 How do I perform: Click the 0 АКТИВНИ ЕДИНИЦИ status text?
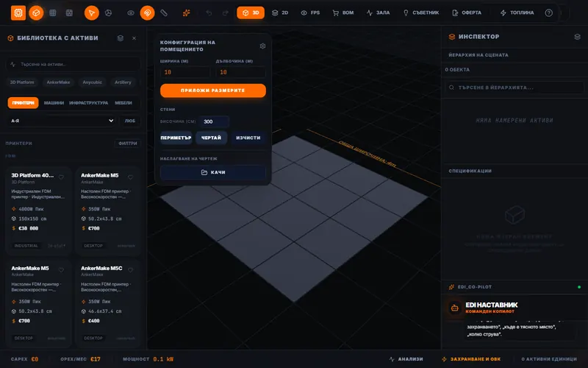pos(549,359)
